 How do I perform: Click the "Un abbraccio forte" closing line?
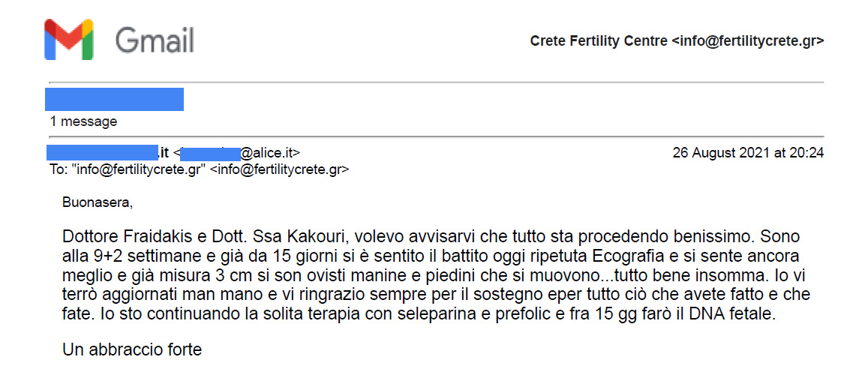[132, 350]
